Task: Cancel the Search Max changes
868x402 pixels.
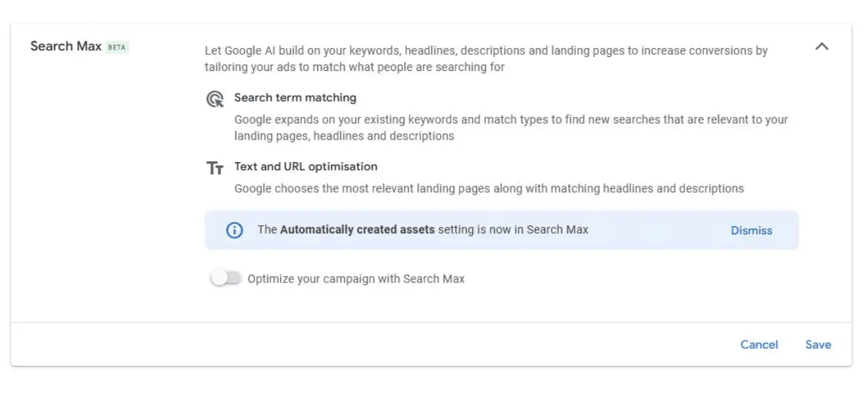Action: (759, 344)
